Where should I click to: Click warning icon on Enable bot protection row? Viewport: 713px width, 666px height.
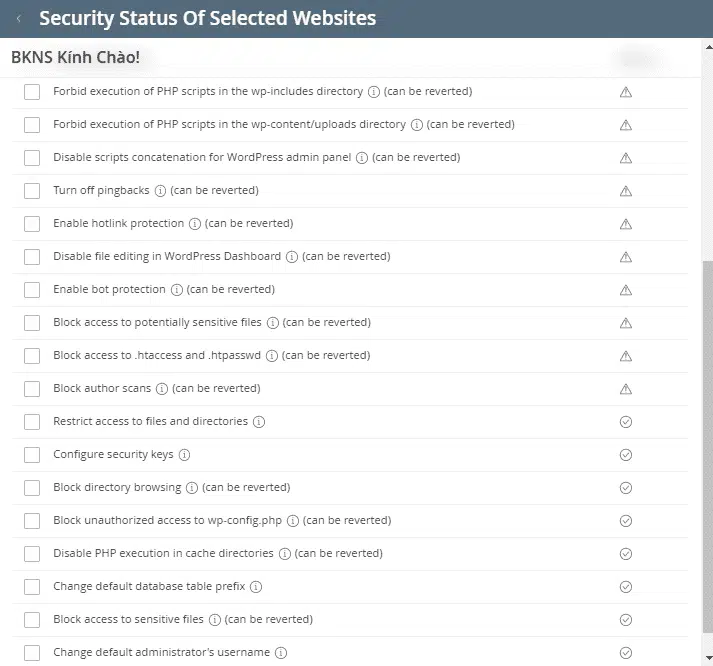(626, 290)
